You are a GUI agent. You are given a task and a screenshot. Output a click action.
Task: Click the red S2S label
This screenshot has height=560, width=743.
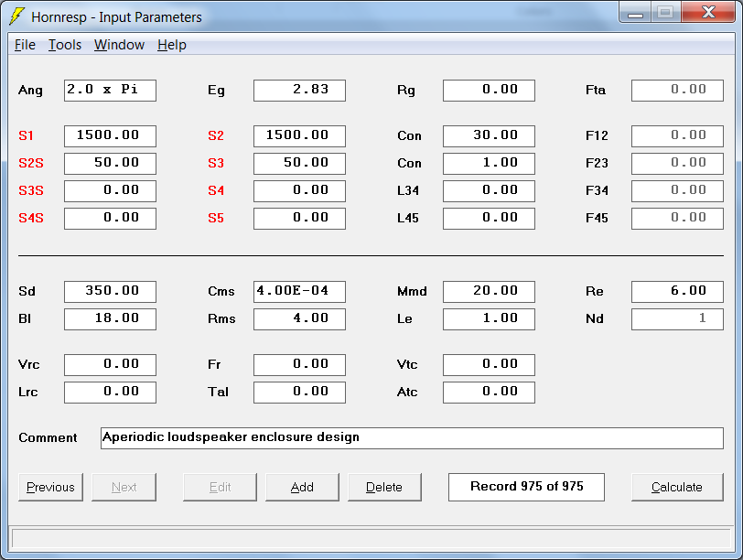click(x=31, y=164)
